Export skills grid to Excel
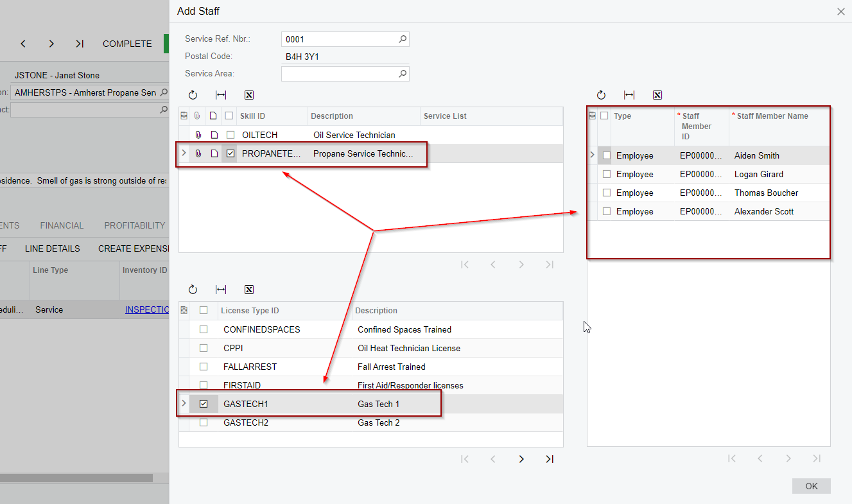Screen dimensions: 852x504 [x=249, y=95]
